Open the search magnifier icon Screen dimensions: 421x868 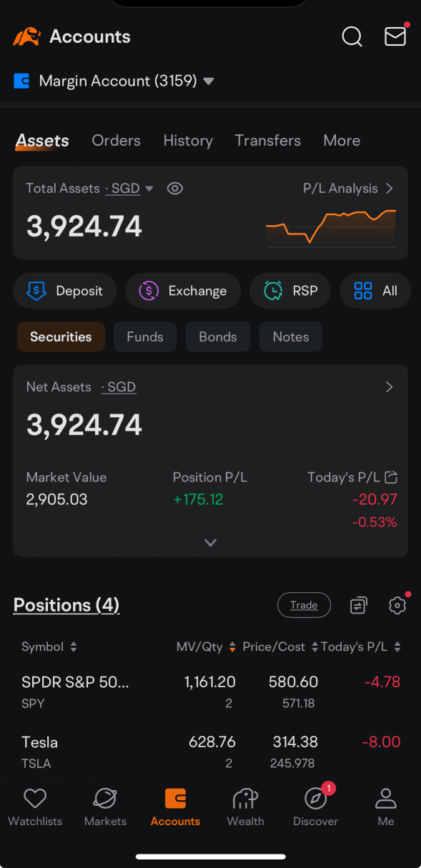(352, 36)
